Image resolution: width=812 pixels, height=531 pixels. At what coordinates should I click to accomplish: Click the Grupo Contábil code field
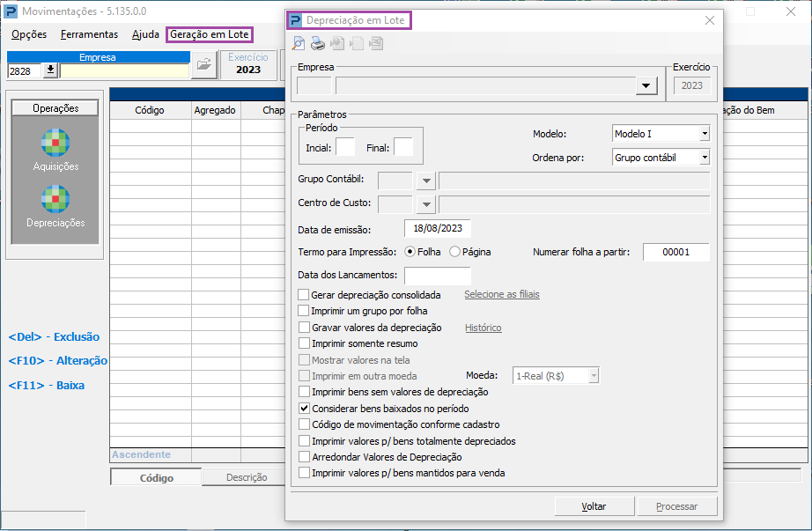pyautogui.click(x=395, y=181)
